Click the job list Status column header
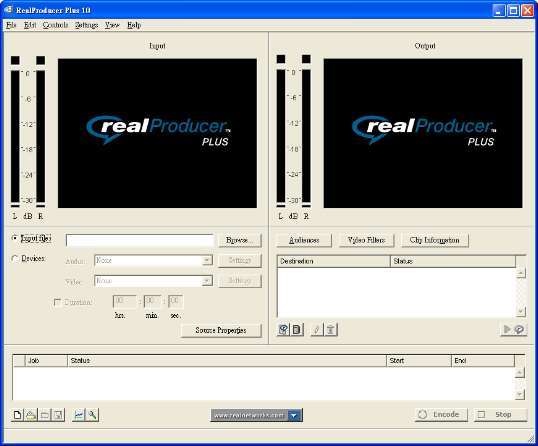Viewport: 538px width, 446px height. (x=227, y=361)
